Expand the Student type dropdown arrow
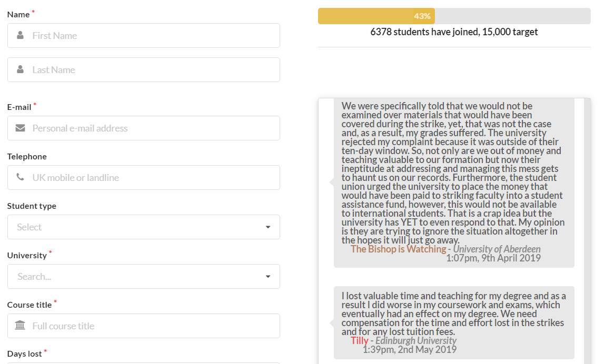This screenshot has height=364, width=605. point(268,227)
